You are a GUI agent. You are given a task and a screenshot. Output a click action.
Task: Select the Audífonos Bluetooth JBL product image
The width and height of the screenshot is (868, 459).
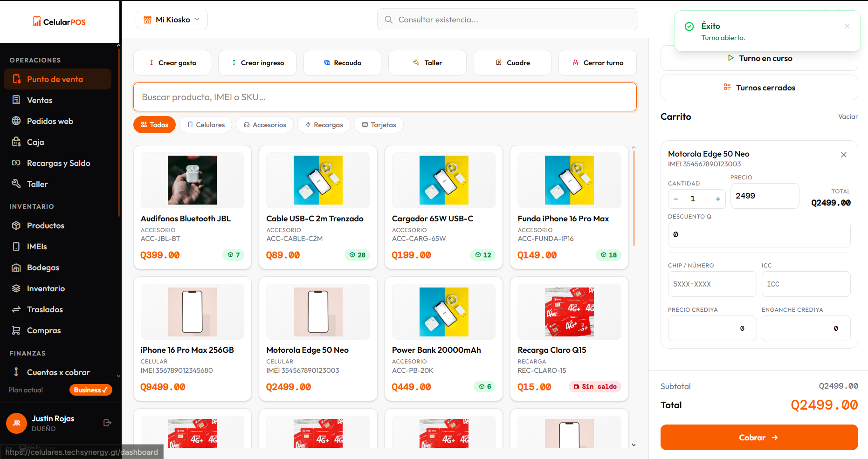192,180
